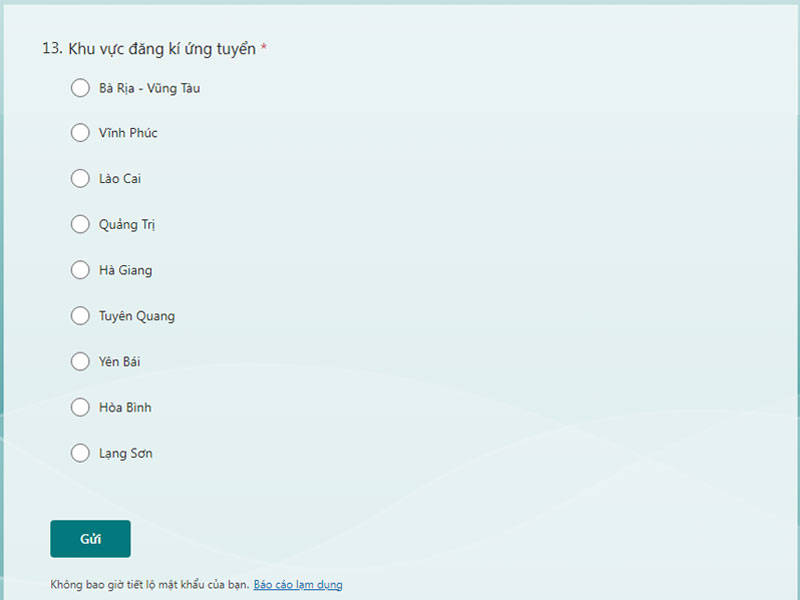The width and height of the screenshot is (800, 600).
Task: Click the Gửi submit button
Action: click(90, 539)
